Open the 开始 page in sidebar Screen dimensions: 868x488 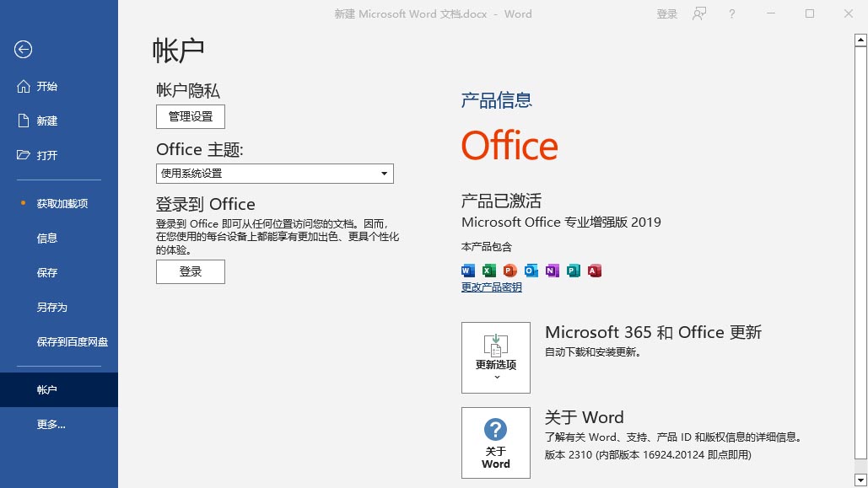click(59, 86)
